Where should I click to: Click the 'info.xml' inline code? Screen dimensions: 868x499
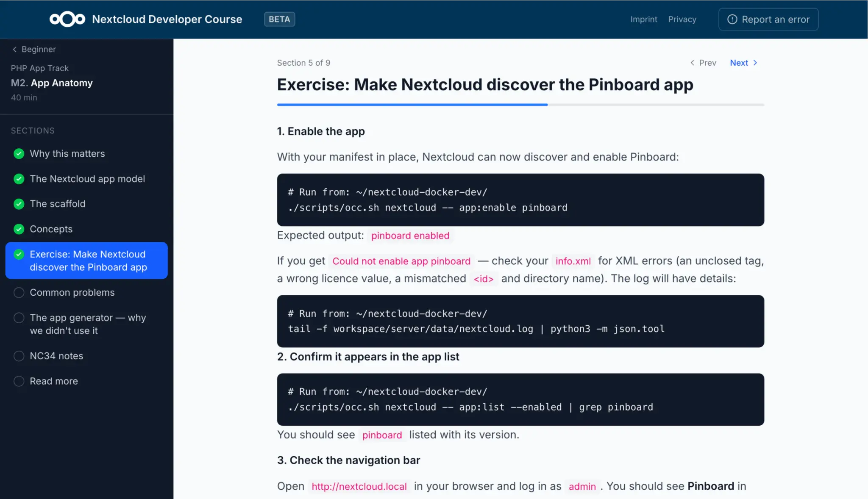click(573, 261)
